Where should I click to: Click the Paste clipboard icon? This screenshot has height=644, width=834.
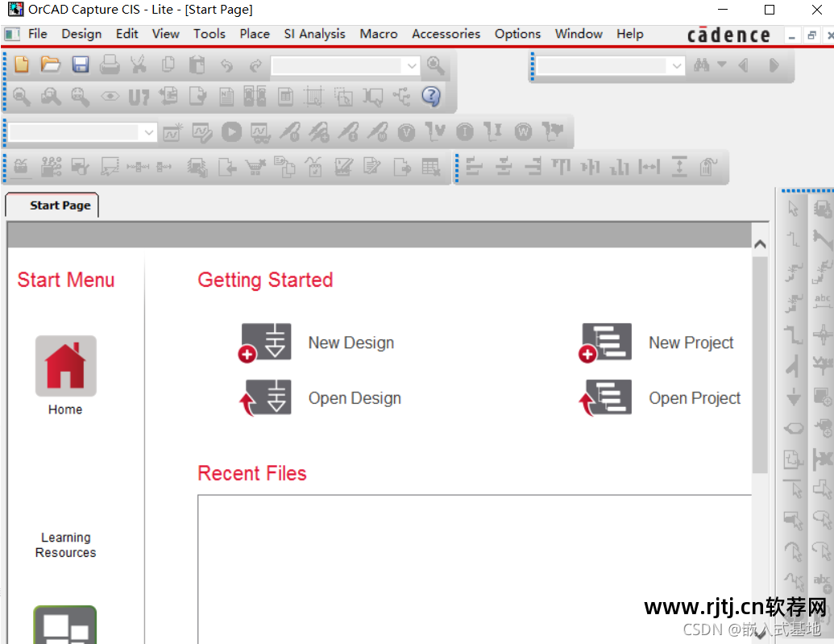(x=197, y=65)
